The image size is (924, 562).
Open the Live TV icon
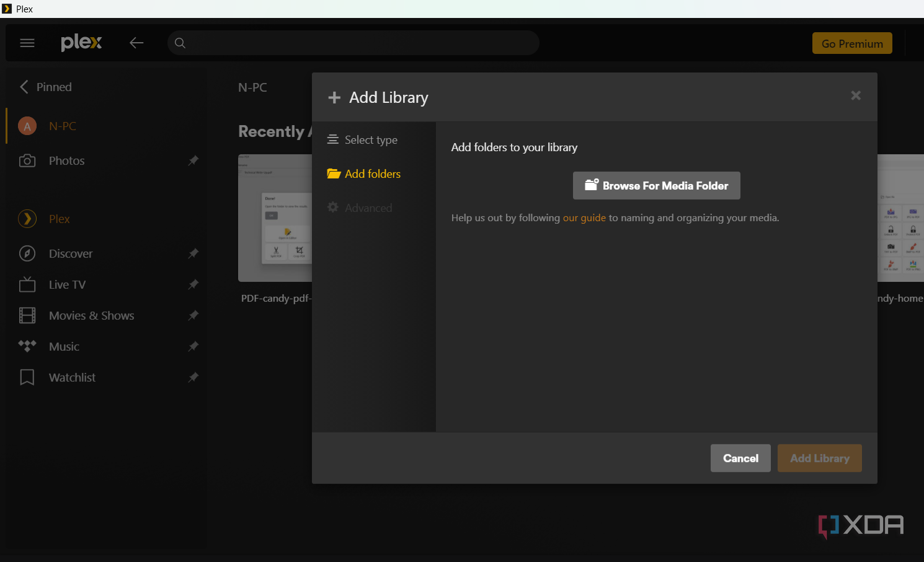[x=27, y=284]
